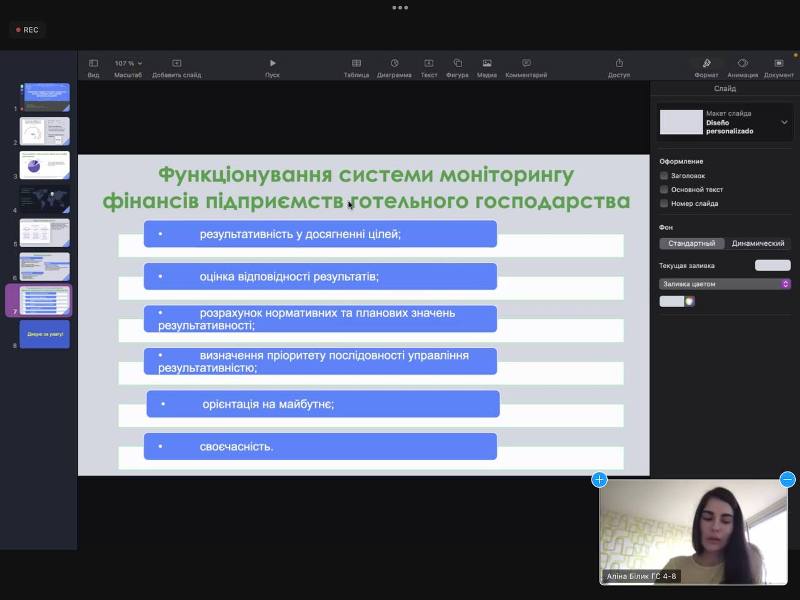Select slide 2 thumbnail
The height and width of the screenshot is (600, 800).
pos(45,131)
